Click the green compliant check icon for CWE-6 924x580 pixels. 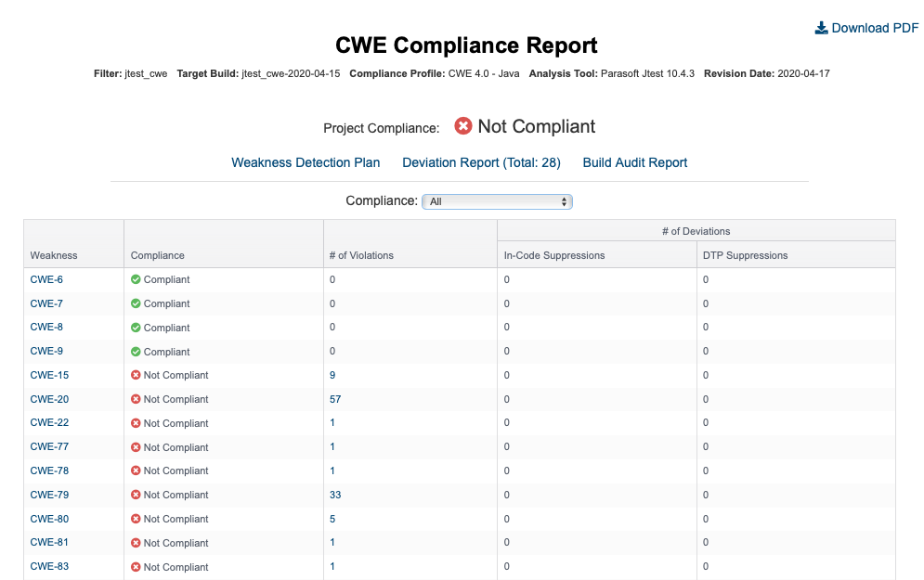tap(136, 279)
